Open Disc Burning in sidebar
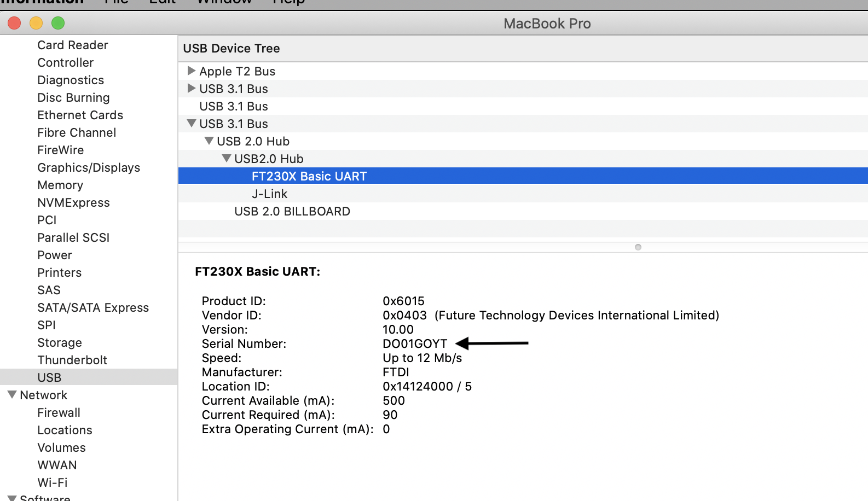Screen dimensions: 868x501 (73, 97)
